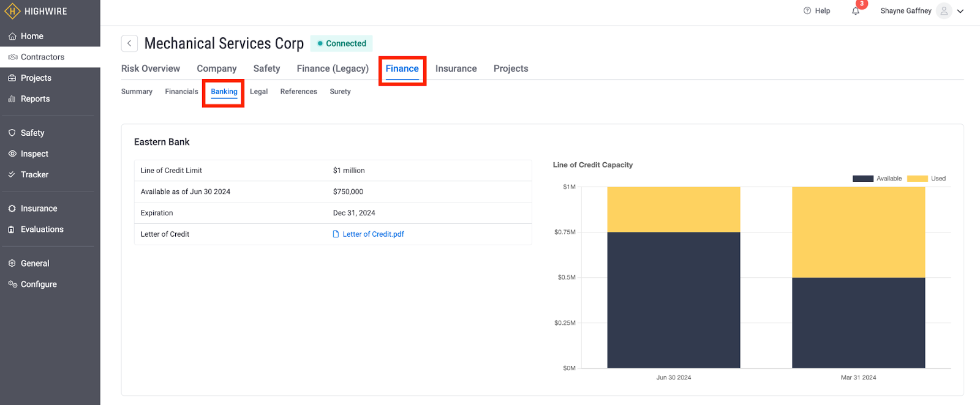Click the Help question mark icon
The width and height of the screenshot is (980, 405).
807,11
